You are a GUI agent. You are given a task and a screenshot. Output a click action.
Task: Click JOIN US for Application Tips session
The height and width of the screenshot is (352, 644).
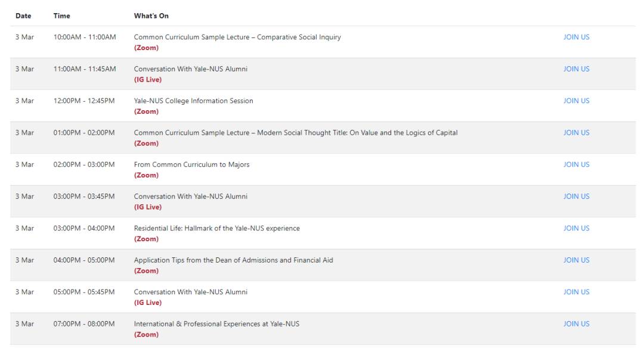(576, 260)
